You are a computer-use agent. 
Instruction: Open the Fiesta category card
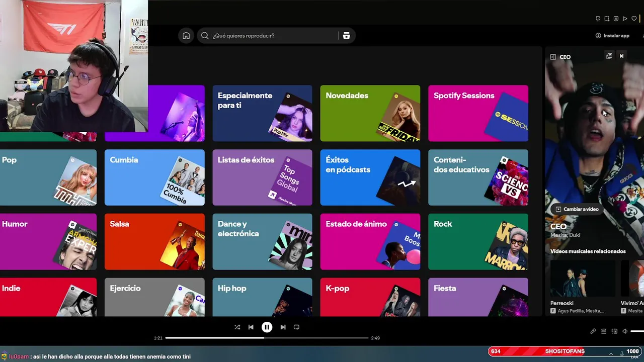(x=478, y=297)
